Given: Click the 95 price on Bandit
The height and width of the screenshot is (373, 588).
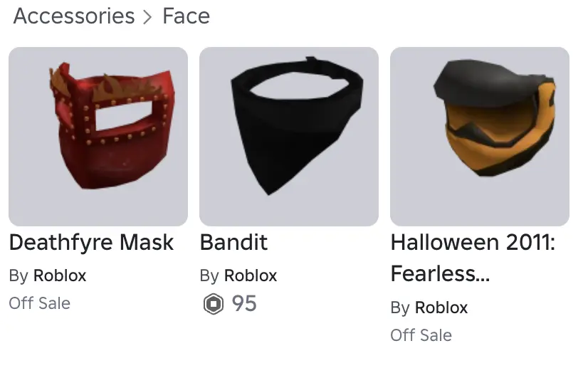Looking at the screenshot, I should tap(244, 304).
